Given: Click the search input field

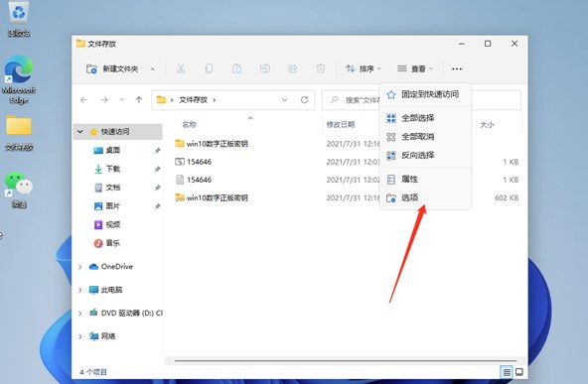Looking at the screenshot, I should (x=421, y=100).
